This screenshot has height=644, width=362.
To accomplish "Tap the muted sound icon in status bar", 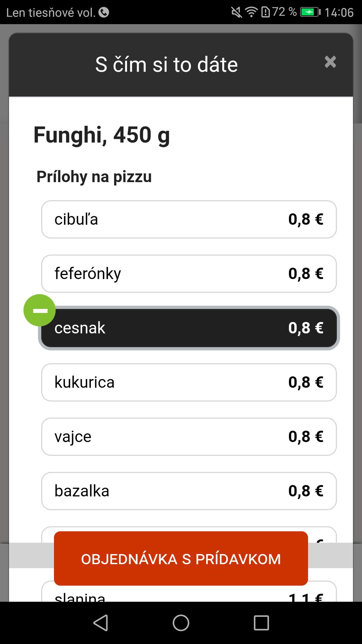I will pos(237,12).
